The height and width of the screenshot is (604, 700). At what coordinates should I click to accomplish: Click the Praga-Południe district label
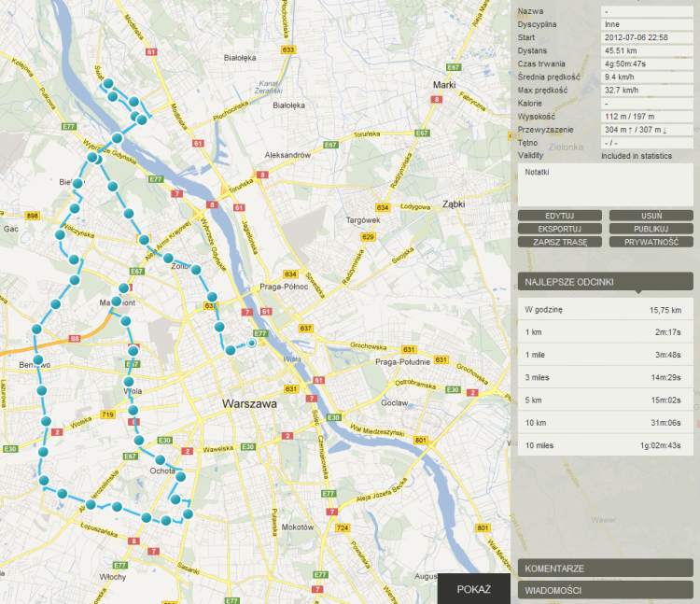point(402,361)
